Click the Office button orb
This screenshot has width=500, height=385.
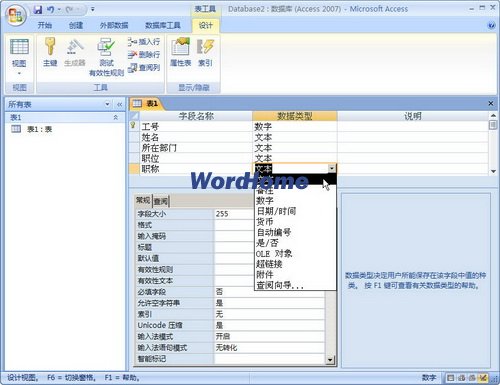16,15
